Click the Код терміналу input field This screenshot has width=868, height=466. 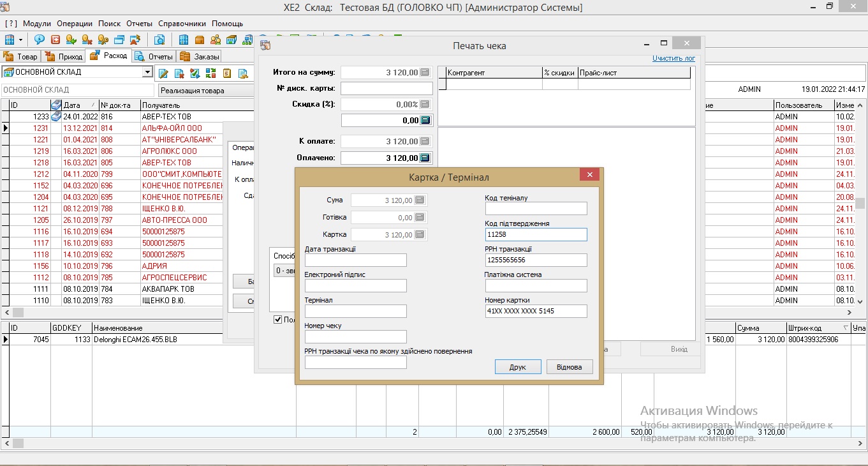536,209
